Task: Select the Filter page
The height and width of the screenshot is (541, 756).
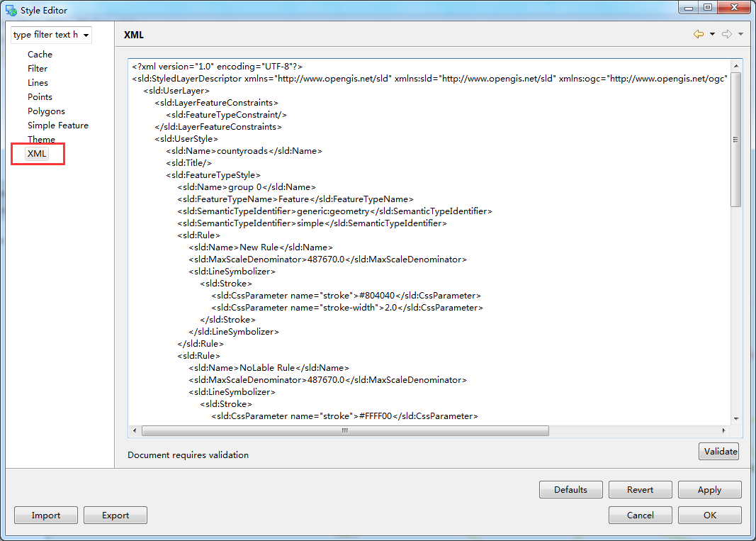Action: tap(37, 69)
